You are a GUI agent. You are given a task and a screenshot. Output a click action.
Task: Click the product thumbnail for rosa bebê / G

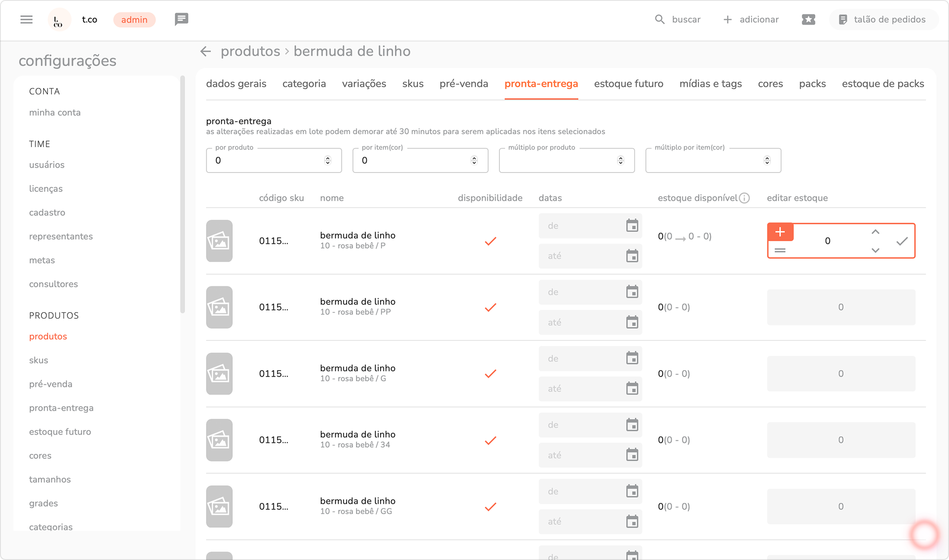click(219, 374)
